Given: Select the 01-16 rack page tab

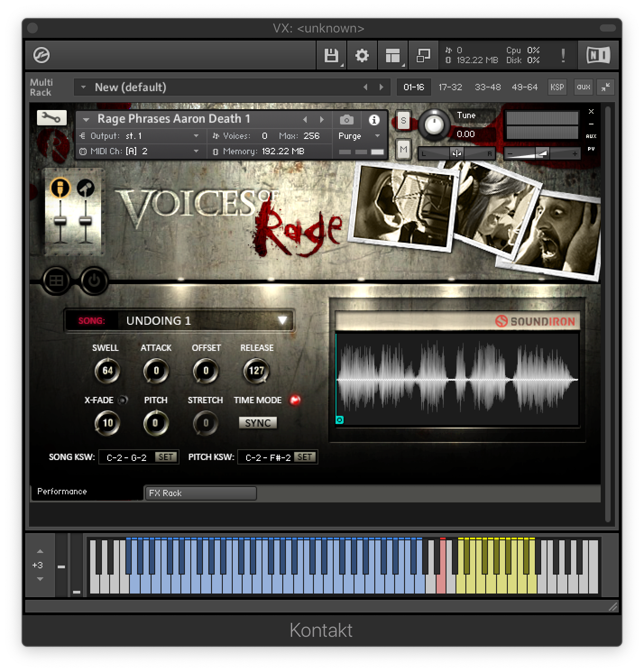Looking at the screenshot, I should coord(414,87).
